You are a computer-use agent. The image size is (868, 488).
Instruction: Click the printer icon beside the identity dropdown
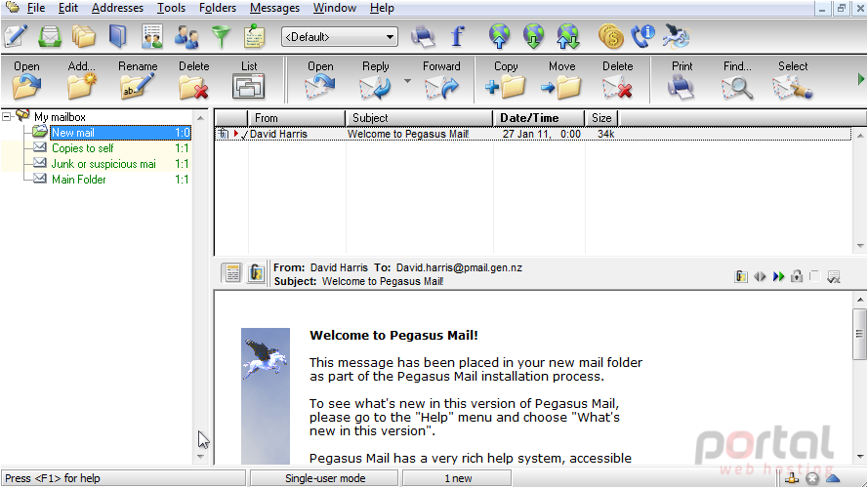pos(423,36)
